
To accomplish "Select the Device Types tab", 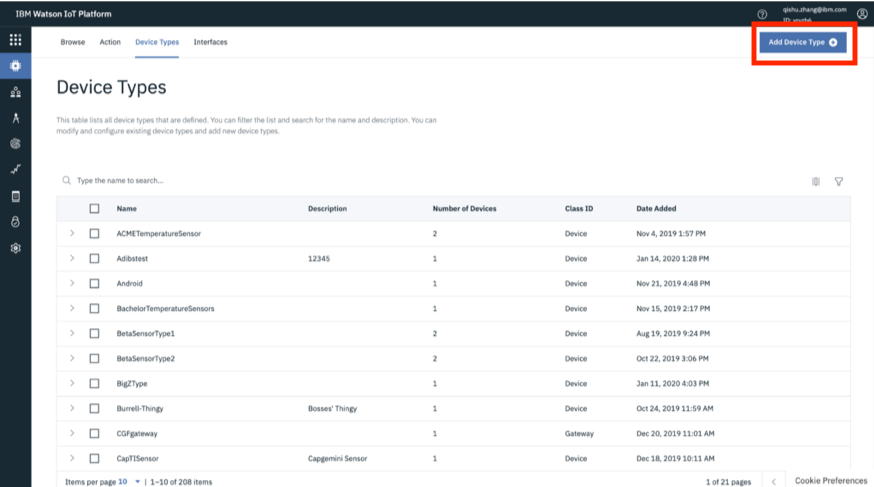I will click(x=157, y=42).
